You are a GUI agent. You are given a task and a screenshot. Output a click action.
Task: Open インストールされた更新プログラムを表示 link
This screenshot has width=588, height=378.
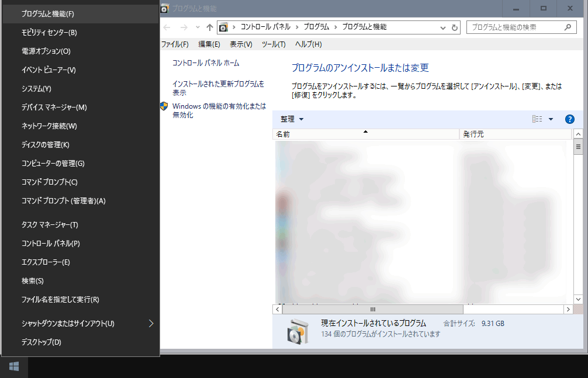pyautogui.click(x=218, y=88)
